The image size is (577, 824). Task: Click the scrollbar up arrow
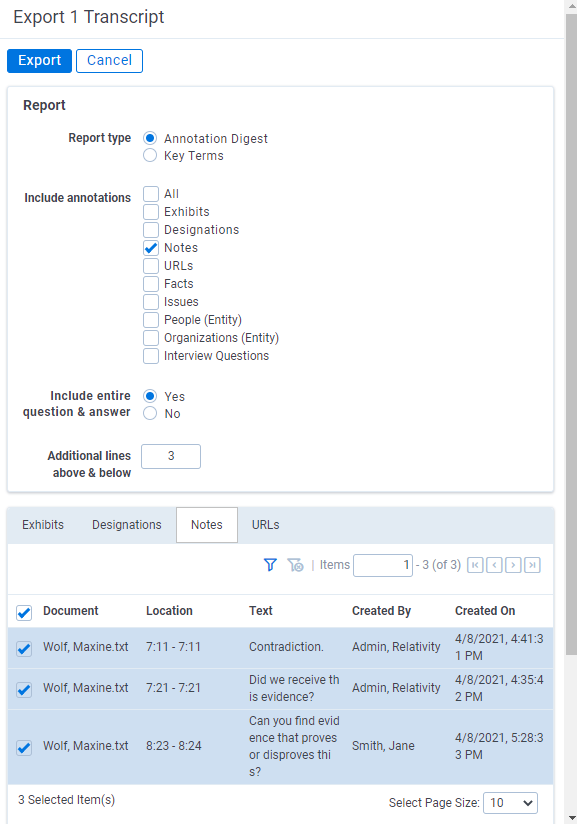click(571, 6)
